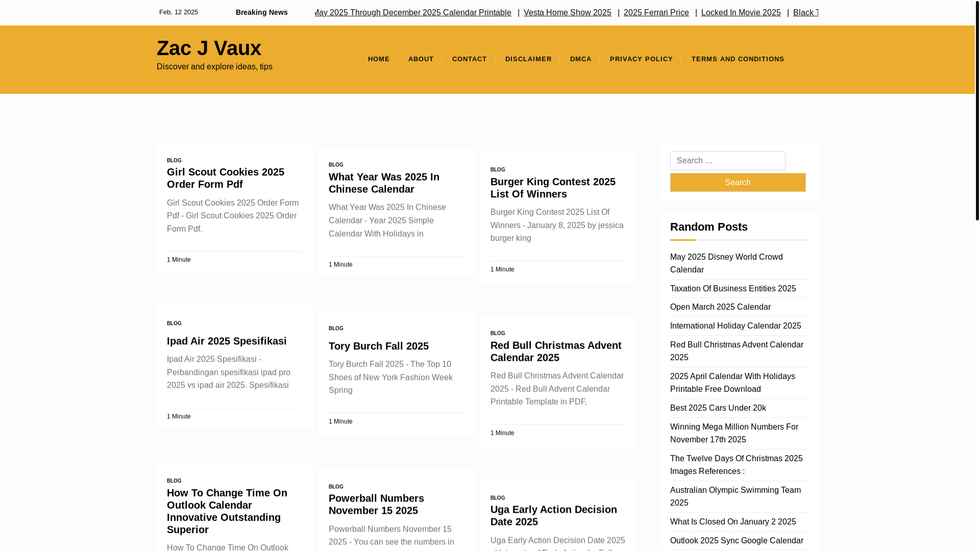The height and width of the screenshot is (551, 980).
Task: Open Terms and Conditions page
Action: click(x=738, y=59)
